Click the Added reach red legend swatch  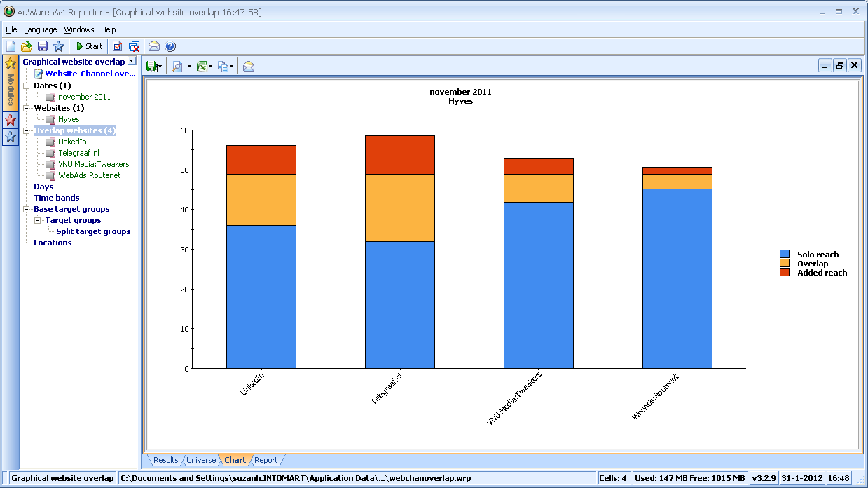click(785, 272)
